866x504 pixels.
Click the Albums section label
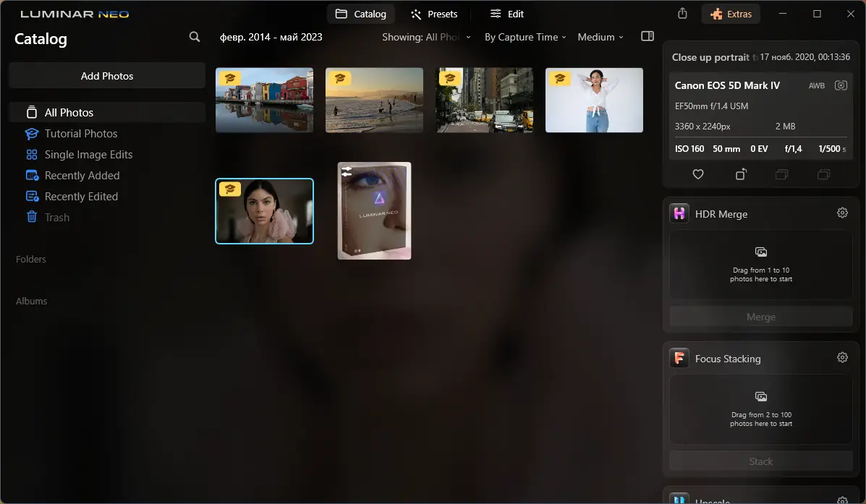[32, 302]
